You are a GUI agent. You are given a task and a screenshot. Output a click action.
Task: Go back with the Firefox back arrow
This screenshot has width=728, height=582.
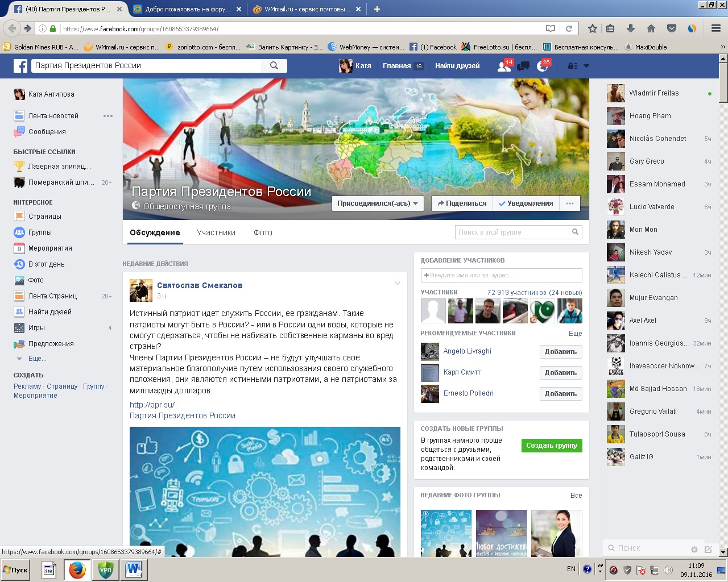[x=12, y=28]
